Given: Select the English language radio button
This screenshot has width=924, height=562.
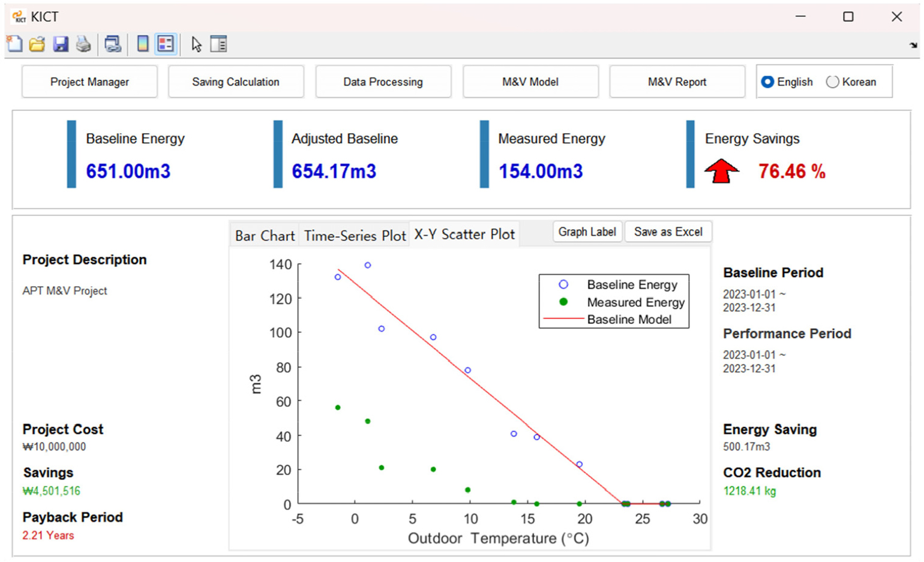Looking at the screenshot, I should coord(767,82).
